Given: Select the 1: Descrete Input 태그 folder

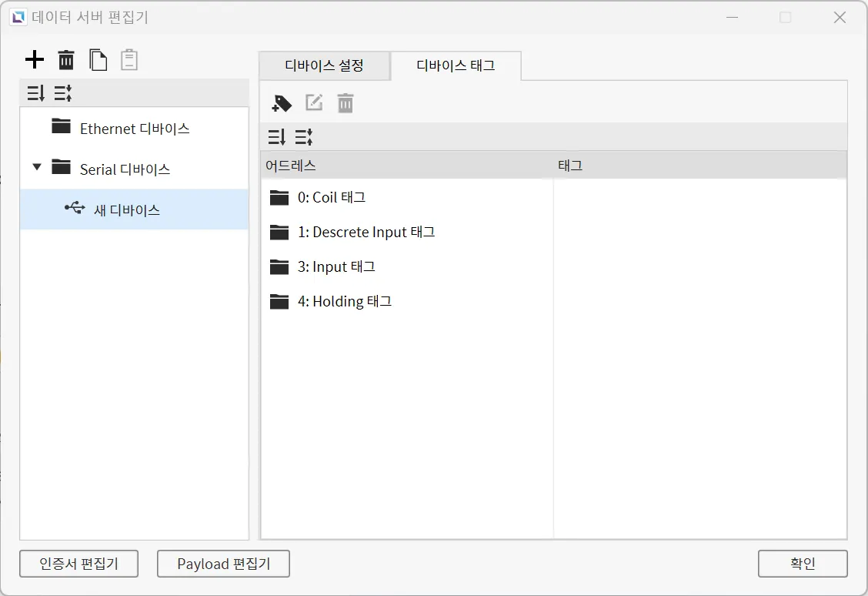Looking at the screenshot, I should [x=366, y=233].
